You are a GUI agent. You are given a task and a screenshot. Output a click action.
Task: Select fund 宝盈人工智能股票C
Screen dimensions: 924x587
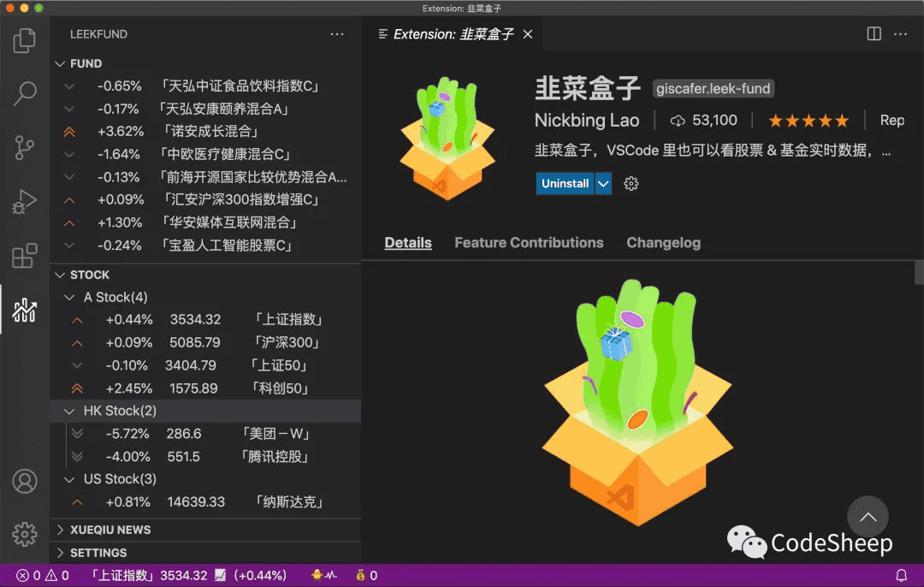pyautogui.click(x=205, y=246)
